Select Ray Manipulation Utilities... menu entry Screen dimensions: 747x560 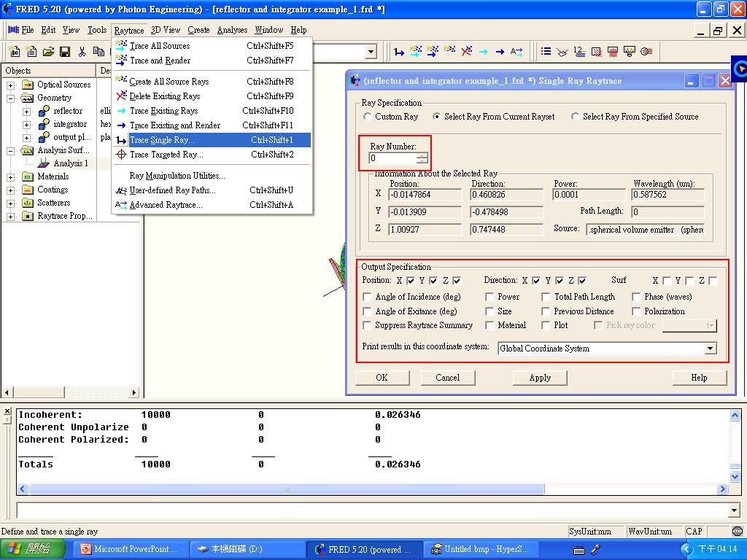(212, 176)
